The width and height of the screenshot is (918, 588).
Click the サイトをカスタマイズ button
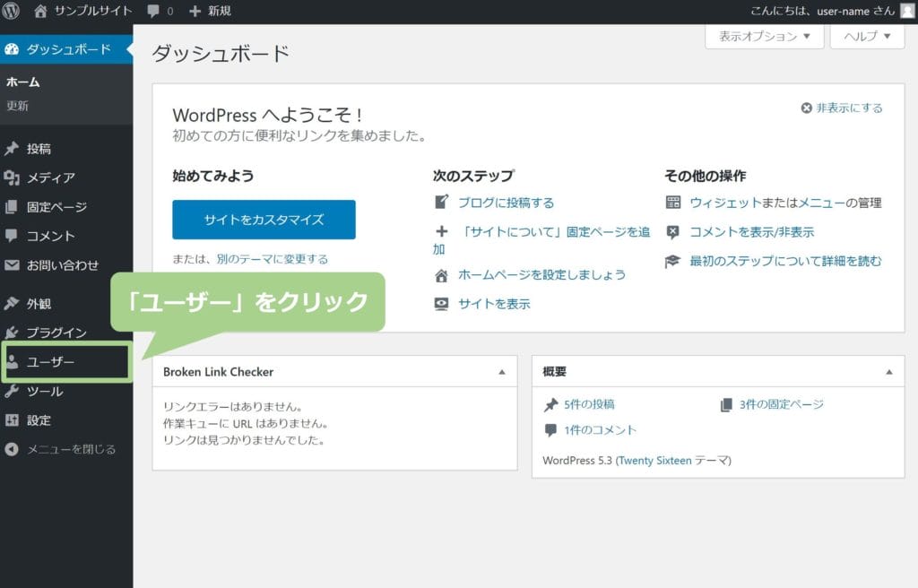[264, 220]
